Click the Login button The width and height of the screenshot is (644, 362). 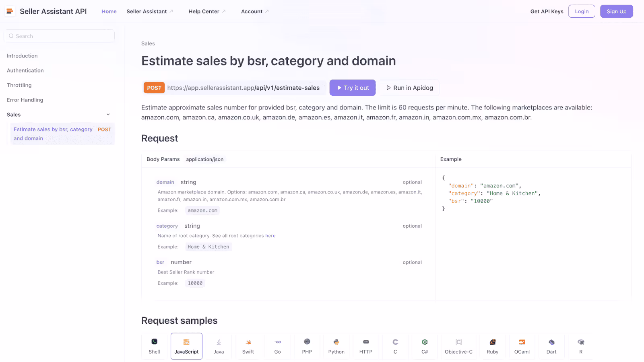(x=582, y=11)
